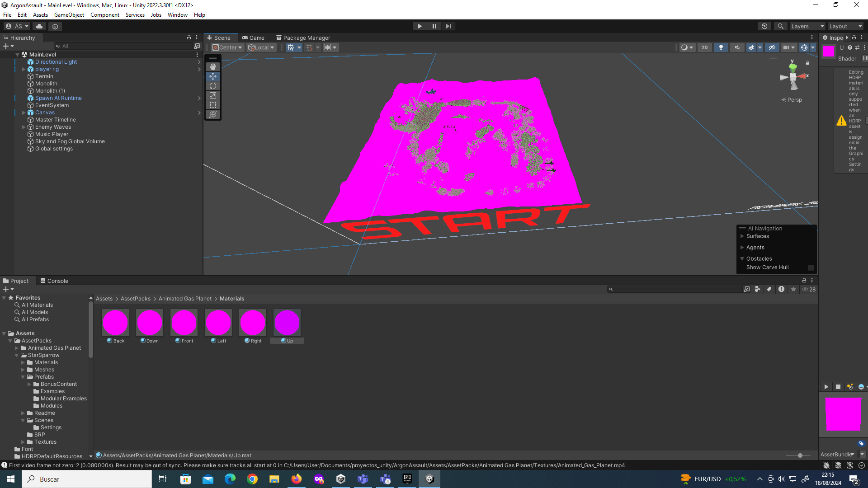Select the magenta Up material thumbnail
Image resolution: width=868 pixels, height=488 pixels.
point(287,322)
